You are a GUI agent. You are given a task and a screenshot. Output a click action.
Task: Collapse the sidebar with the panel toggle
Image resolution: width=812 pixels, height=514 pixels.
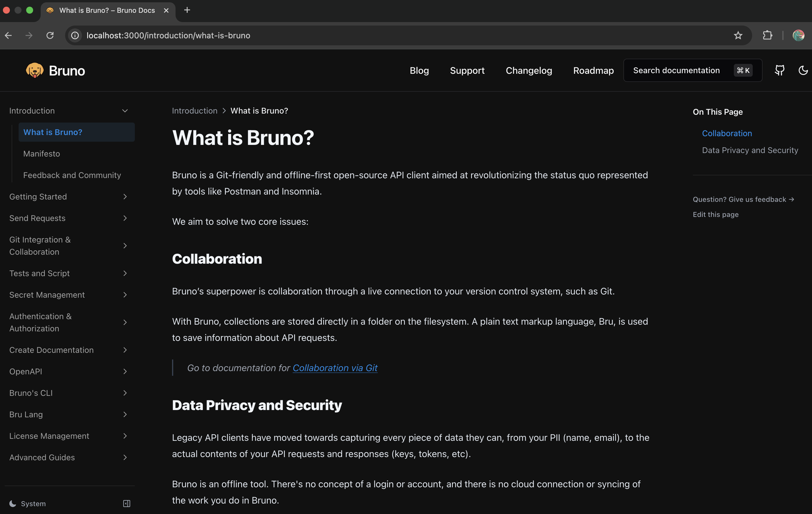tap(126, 504)
